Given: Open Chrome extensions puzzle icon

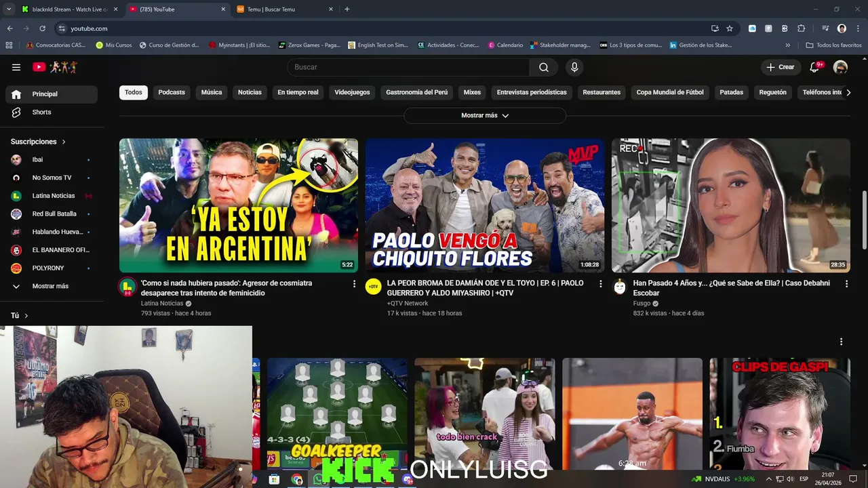Looking at the screenshot, I should click(x=801, y=28).
